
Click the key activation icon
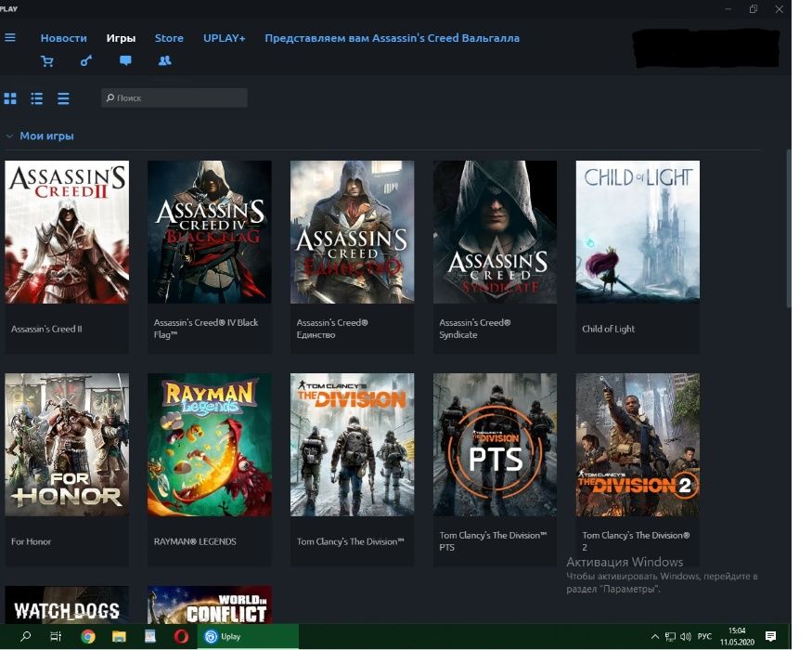pyautogui.click(x=86, y=60)
